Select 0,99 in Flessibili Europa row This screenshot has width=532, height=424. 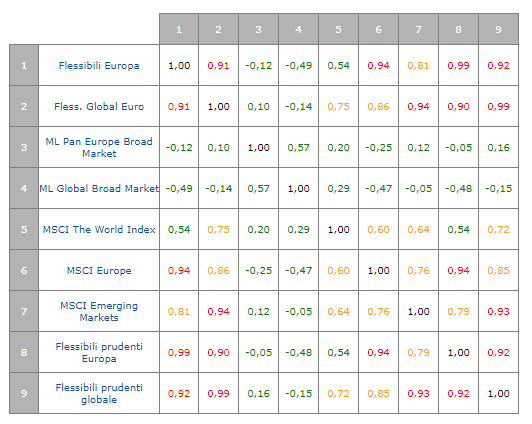click(458, 65)
